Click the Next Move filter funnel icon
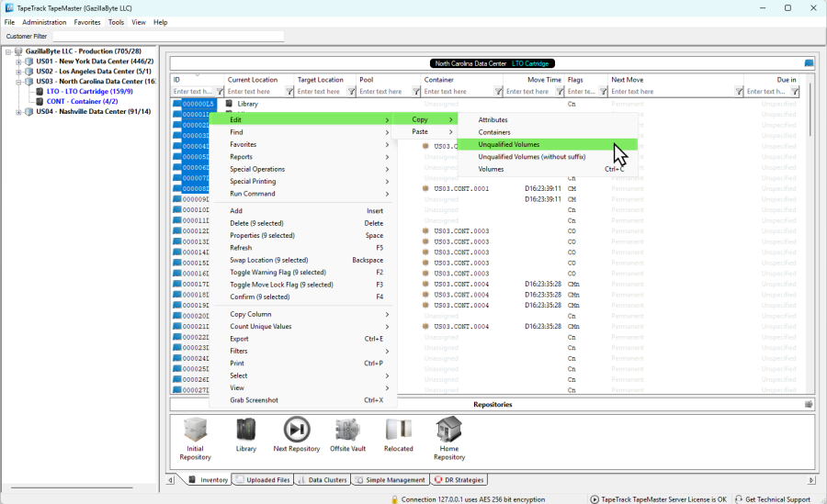The height and width of the screenshot is (504, 827). point(740,91)
